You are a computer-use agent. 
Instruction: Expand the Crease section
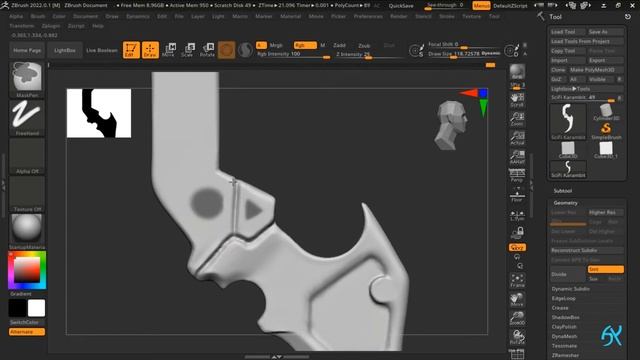coord(560,308)
